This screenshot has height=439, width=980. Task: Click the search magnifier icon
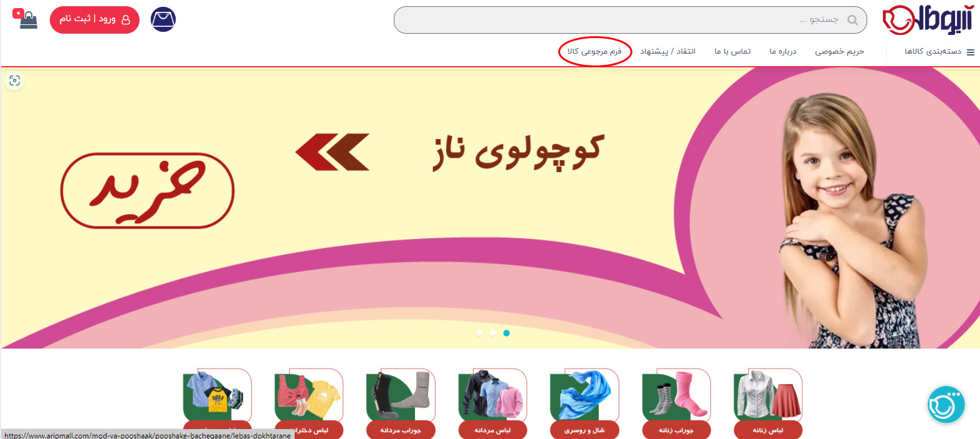(853, 20)
